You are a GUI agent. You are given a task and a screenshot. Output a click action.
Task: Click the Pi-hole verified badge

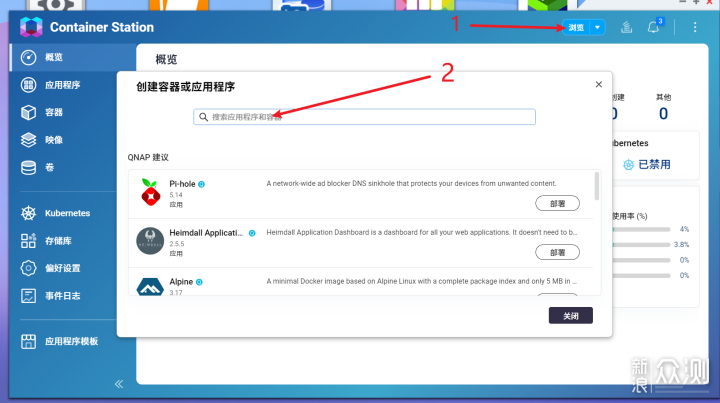click(202, 184)
